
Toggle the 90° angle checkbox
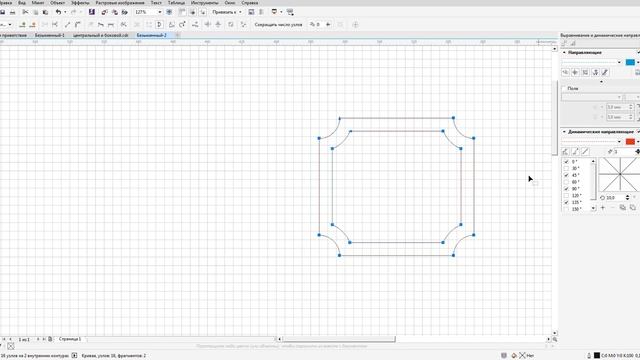[566, 189]
